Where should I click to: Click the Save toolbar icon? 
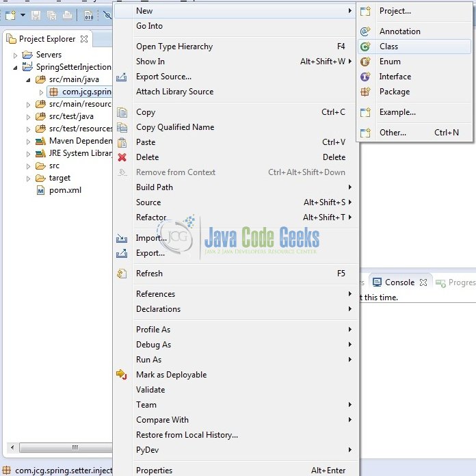pos(36,15)
